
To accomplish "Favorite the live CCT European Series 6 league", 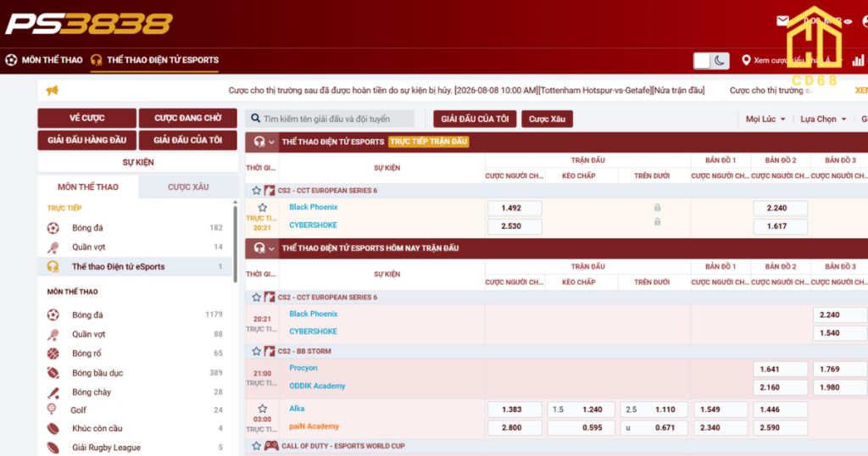I will tap(256, 191).
